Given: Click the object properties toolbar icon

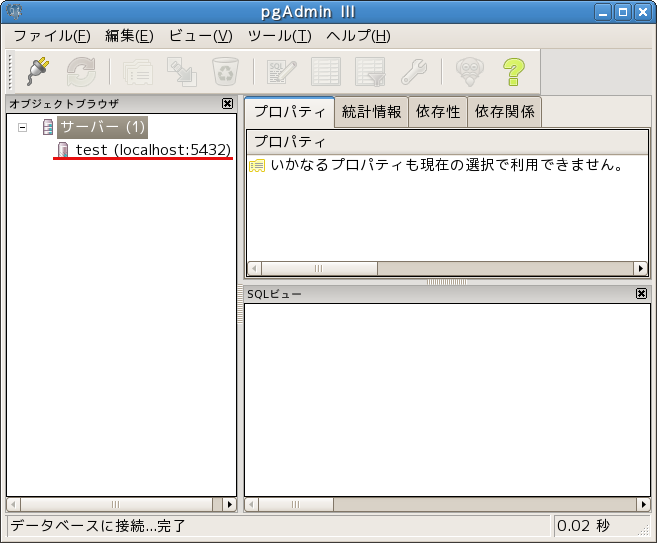Looking at the screenshot, I should pos(138,72).
